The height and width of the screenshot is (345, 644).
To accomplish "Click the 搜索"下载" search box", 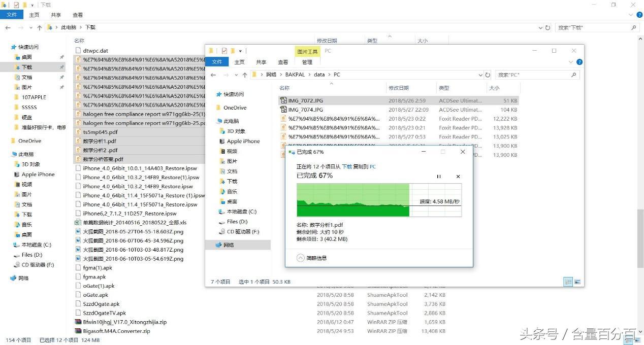I will tap(597, 27).
